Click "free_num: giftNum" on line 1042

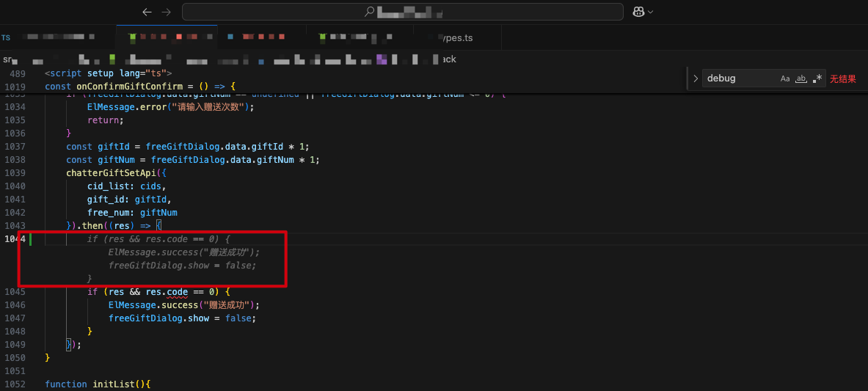click(132, 213)
